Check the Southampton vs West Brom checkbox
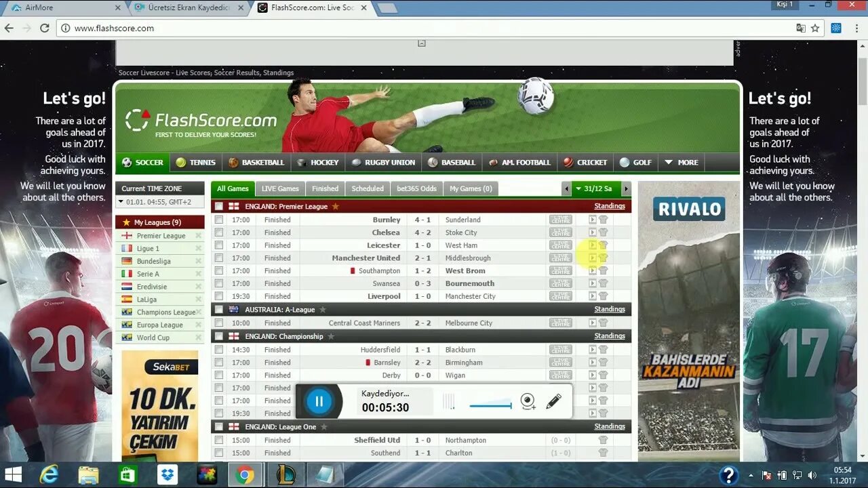This screenshot has width=868, height=488. point(218,270)
